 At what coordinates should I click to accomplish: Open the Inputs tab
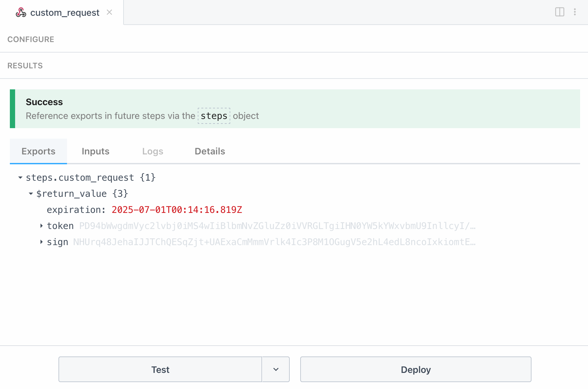click(95, 151)
